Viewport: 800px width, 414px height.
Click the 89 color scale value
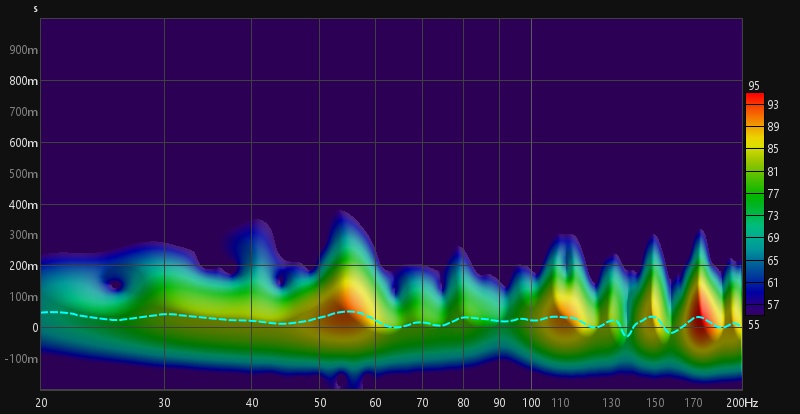click(x=772, y=127)
